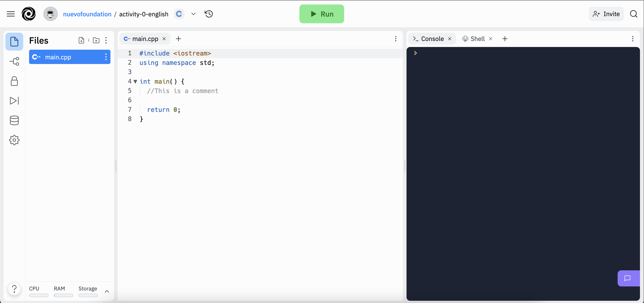644x303 pixels.
Task: Open the version history panel
Action: point(209,14)
